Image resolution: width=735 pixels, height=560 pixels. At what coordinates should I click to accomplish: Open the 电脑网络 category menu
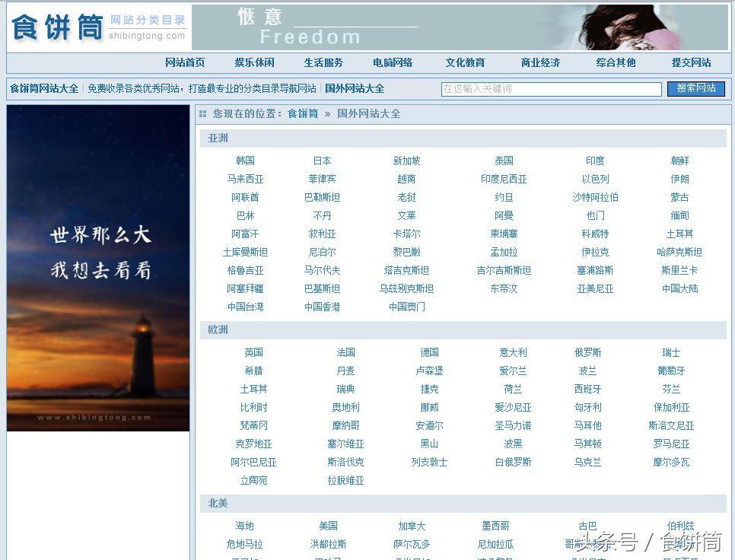393,63
